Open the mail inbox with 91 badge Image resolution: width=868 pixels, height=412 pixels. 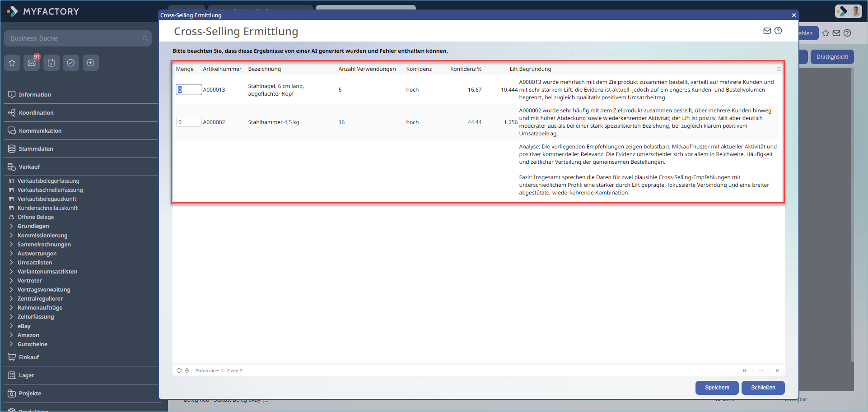pyautogui.click(x=32, y=63)
